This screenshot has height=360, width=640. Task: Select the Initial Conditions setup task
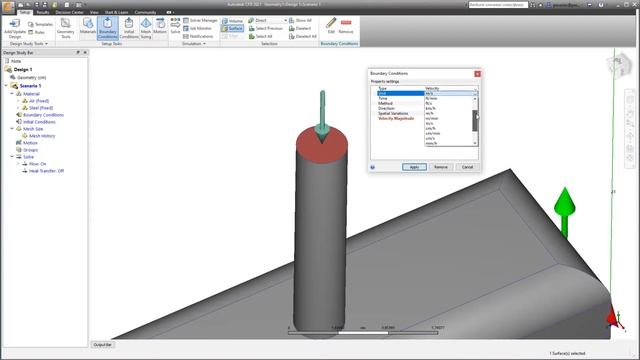point(129,28)
